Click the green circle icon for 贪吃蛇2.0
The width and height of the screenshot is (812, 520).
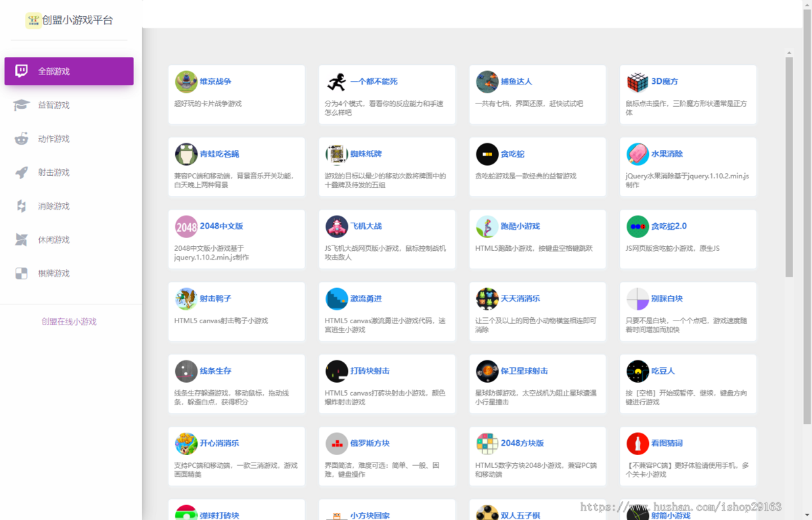click(x=637, y=227)
